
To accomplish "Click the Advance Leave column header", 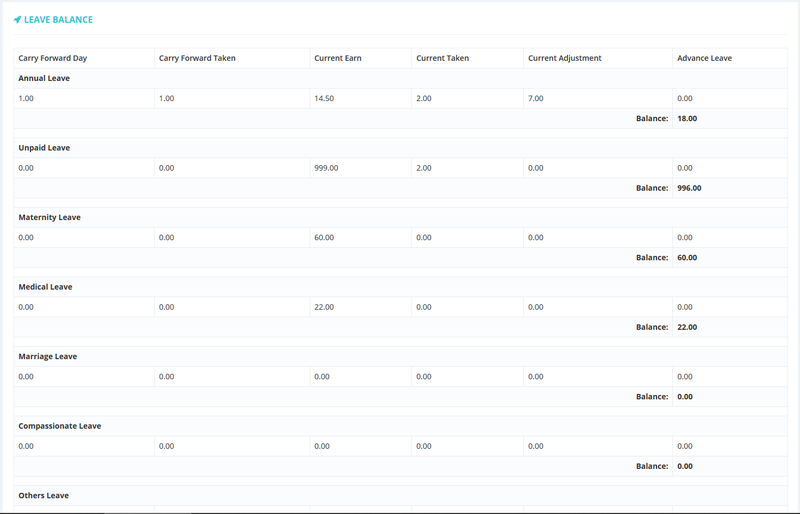I will (x=704, y=58).
